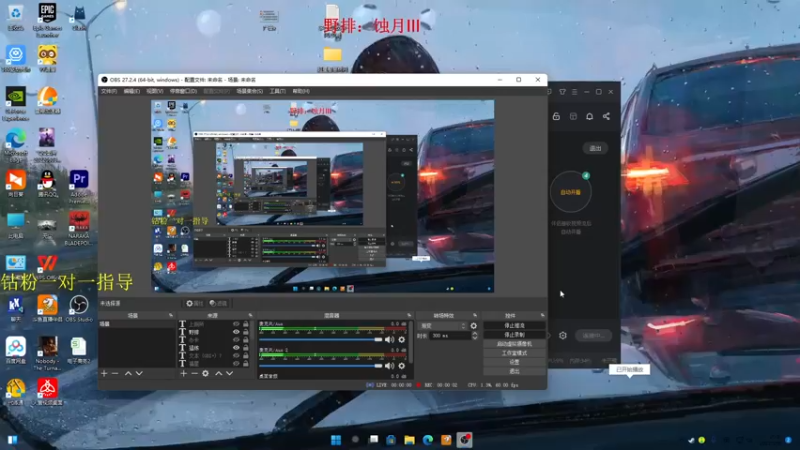Toggle lock on second source row
The image size is (800, 450).
pos(246,332)
